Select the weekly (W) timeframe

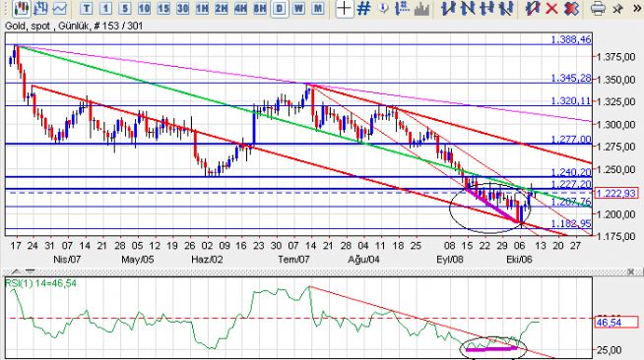pos(298,9)
